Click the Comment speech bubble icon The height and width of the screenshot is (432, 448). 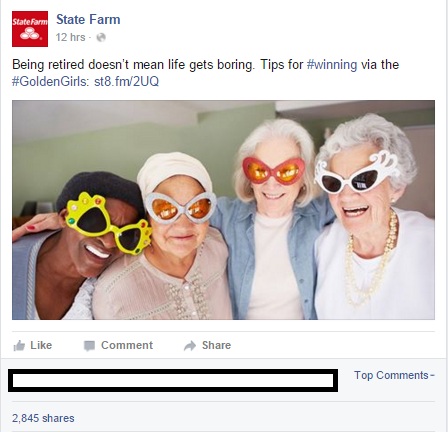coord(89,346)
